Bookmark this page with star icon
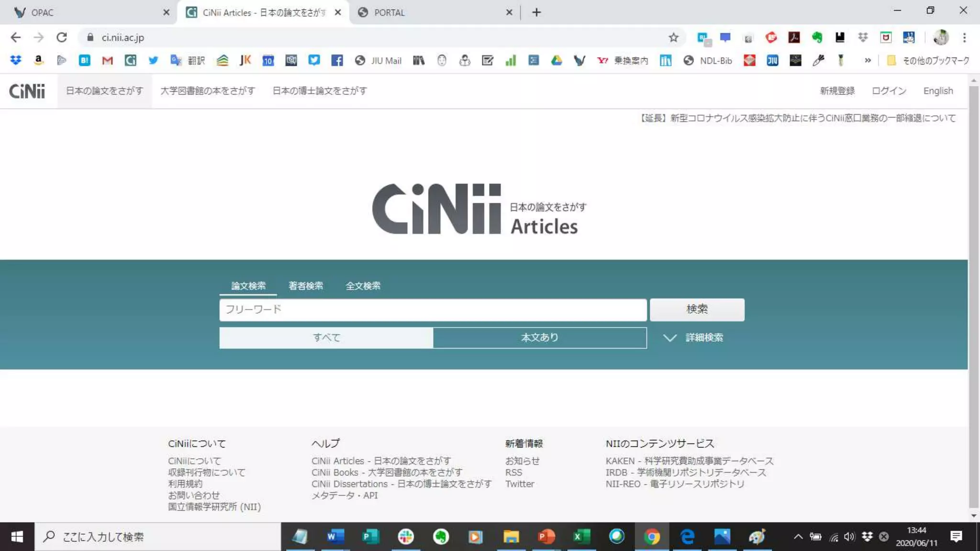Screen dimensions: 980x551 673,37
